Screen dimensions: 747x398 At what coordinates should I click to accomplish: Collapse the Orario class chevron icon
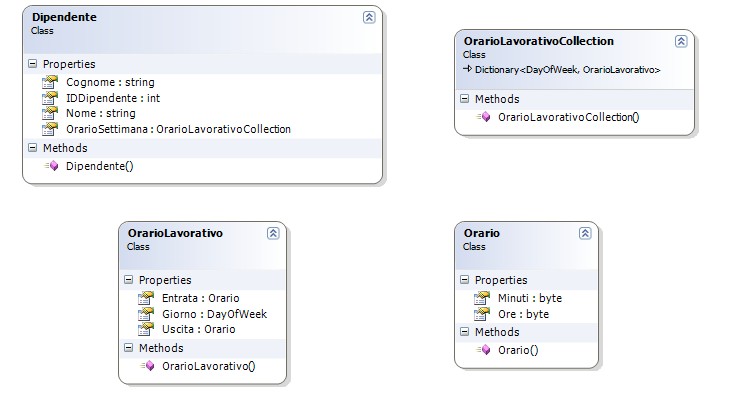coord(585,234)
